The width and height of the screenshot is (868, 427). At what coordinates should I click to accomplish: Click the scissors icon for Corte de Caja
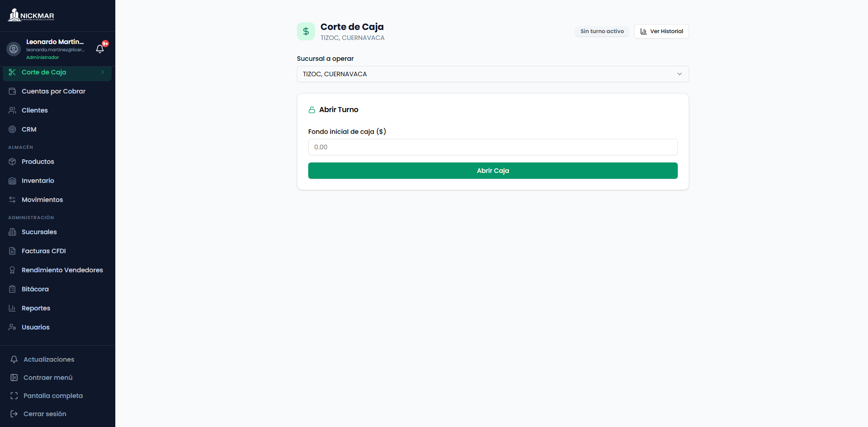[x=12, y=72]
